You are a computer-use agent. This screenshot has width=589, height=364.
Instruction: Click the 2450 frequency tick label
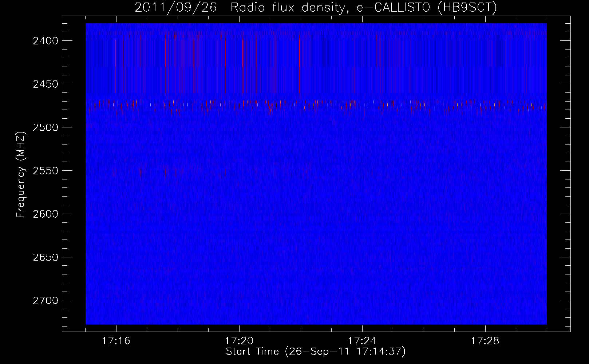46,84
